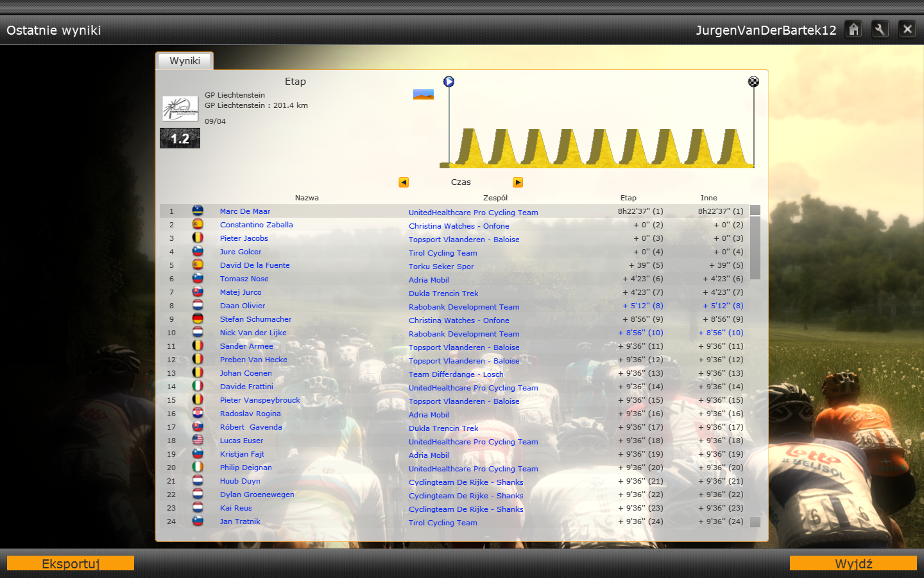924x578 pixels.
Task: Click the 1.2 race class badge
Action: 180,138
